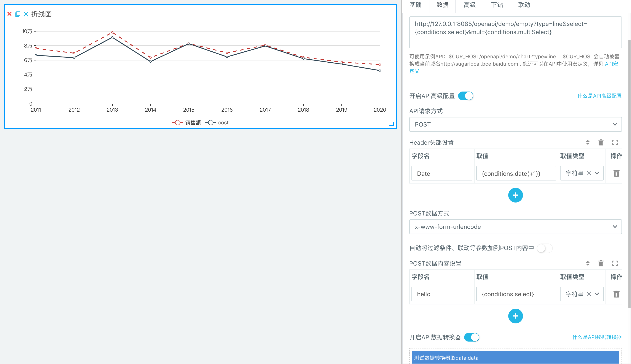Click the red delete chart icon
This screenshot has height=364, width=631.
click(x=10, y=14)
